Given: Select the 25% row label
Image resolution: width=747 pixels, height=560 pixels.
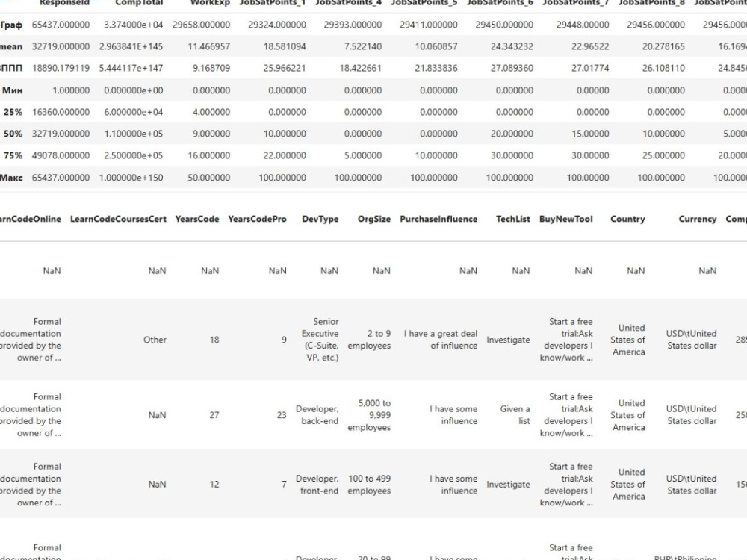Looking at the screenshot, I should [x=13, y=113].
